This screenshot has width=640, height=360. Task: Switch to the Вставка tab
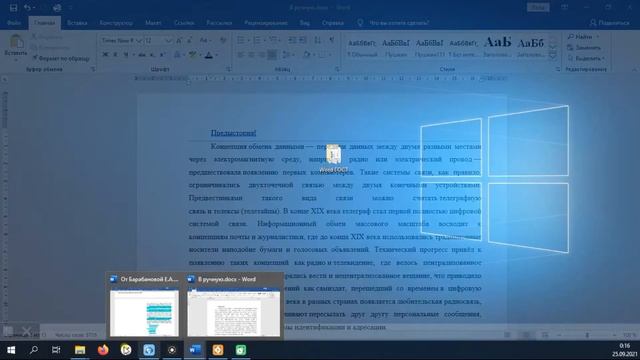pos(77,23)
